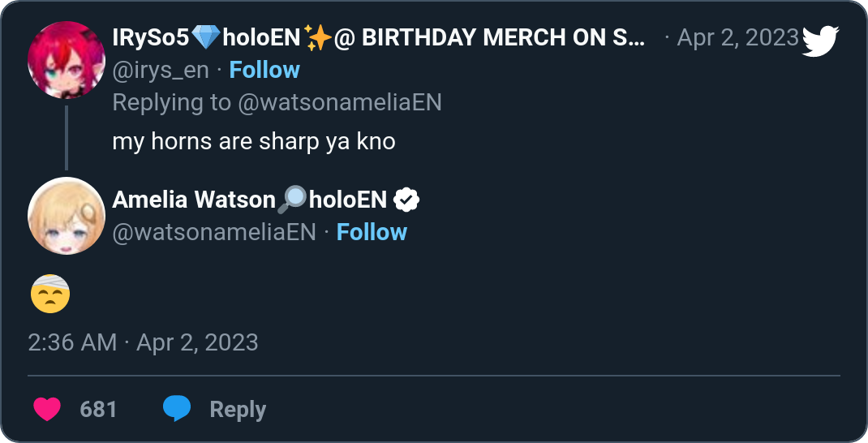Open IRyS's red-haired profile avatar

pos(66,61)
